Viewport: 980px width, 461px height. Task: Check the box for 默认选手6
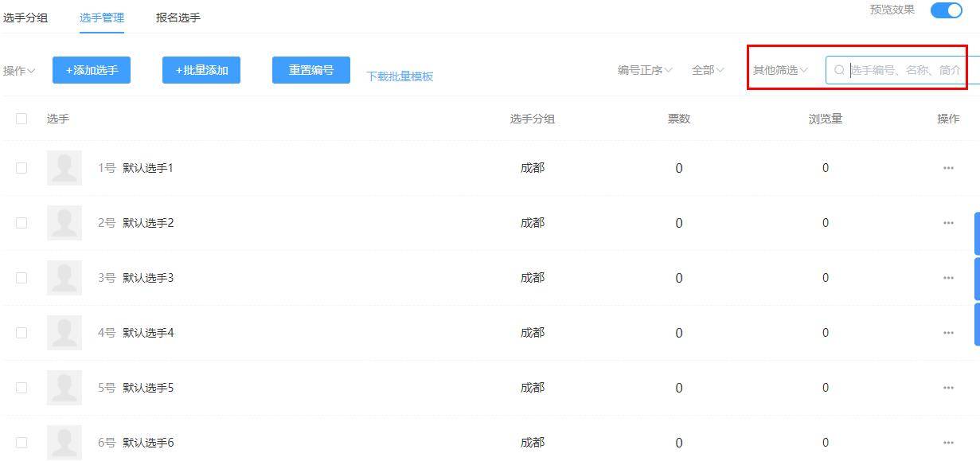click(21, 443)
